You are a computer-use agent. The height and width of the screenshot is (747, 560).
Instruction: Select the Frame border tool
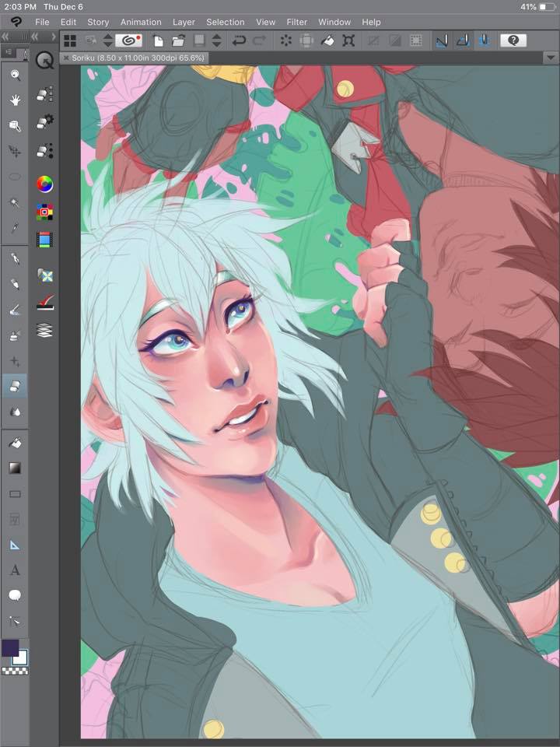pos(15,519)
